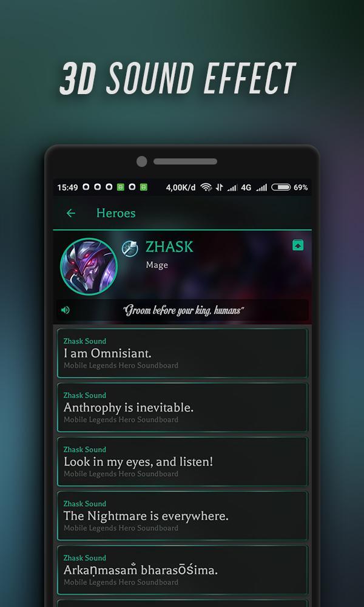364x607 pixels.
Task: Play the speaker icon beside the quote
Action: (66, 310)
